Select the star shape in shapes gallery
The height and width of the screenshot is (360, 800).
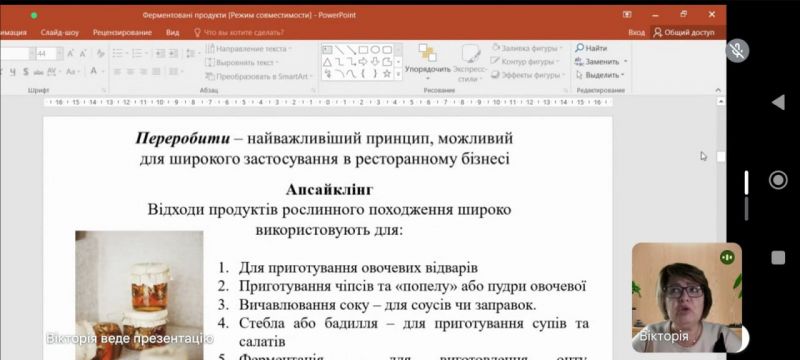coord(387,73)
